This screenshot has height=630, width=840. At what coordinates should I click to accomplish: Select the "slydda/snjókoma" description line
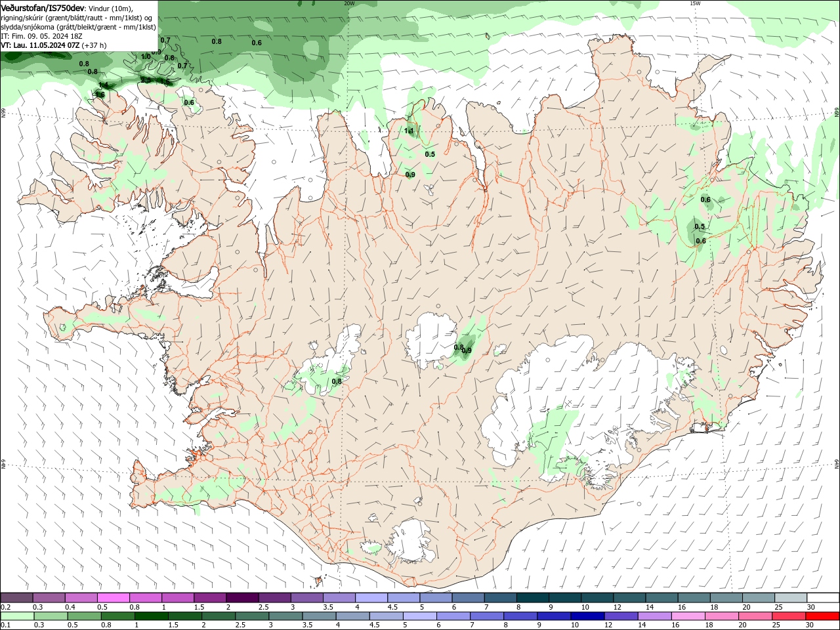pyautogui.click(x=78, y=27)
